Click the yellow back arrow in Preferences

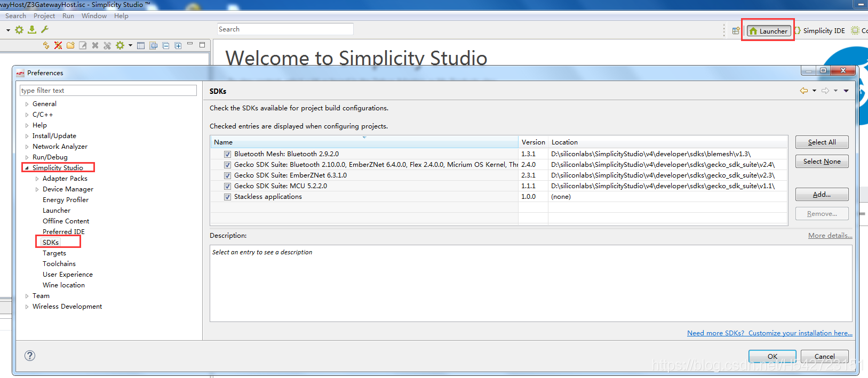click(x=804, y=91)
